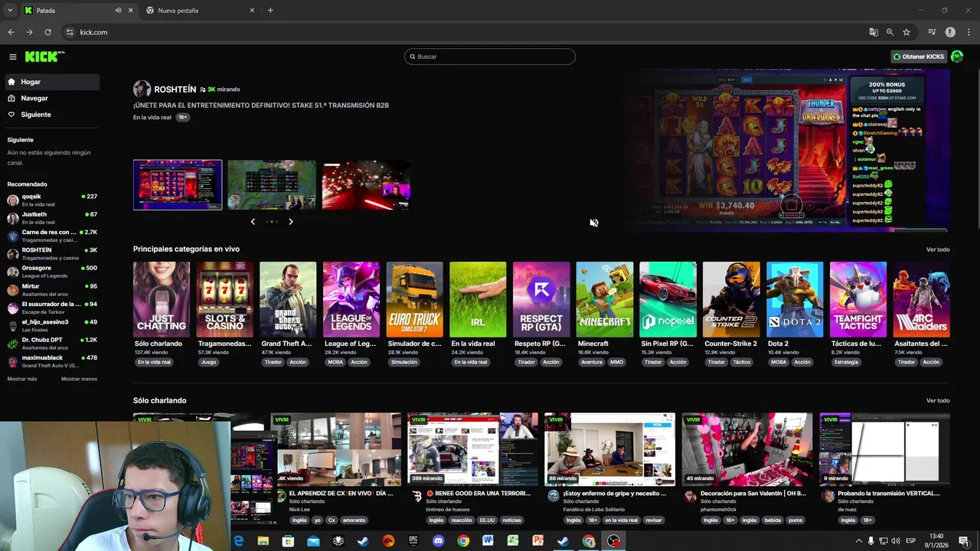Viewport: 980px width, 551px height.
Task: Show next featured stream with right arrow
Action: 291,222
